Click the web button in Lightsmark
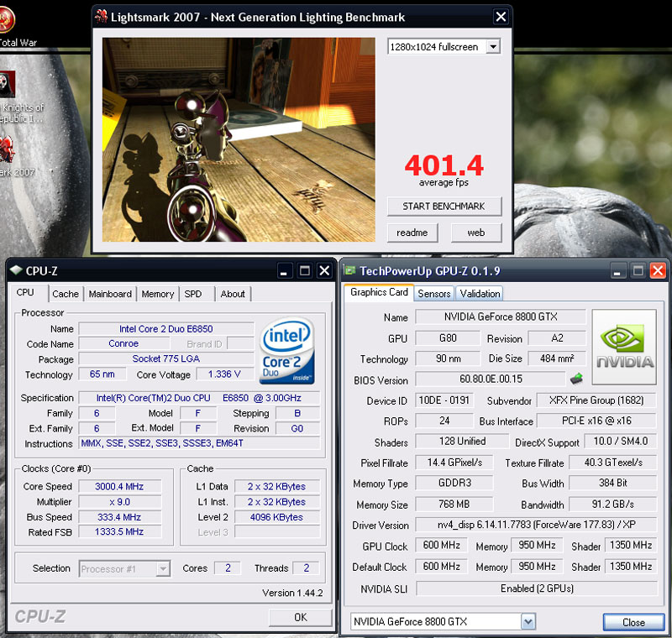Image resolution: width=672 pixels, height=638 pixels. 476,233
